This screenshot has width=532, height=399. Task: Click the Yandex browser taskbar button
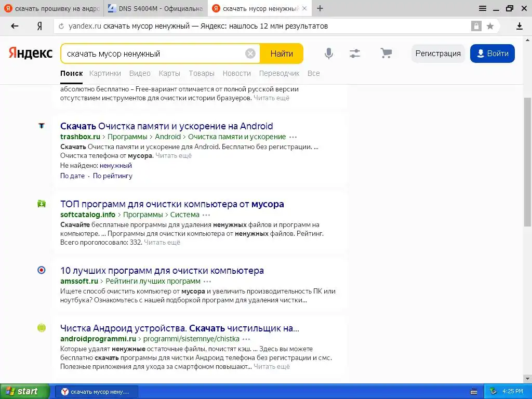point(96,392)
